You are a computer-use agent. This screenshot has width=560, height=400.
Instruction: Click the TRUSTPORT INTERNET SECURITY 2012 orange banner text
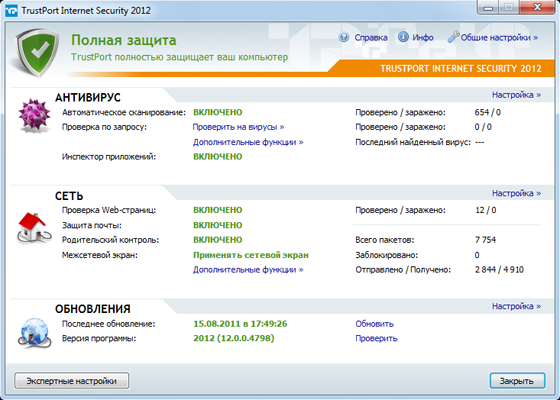click(x=461, y=69)
